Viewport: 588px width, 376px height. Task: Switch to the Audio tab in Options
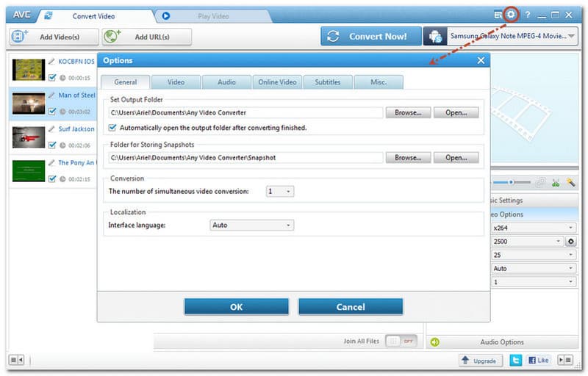click(x=226, y=82)
